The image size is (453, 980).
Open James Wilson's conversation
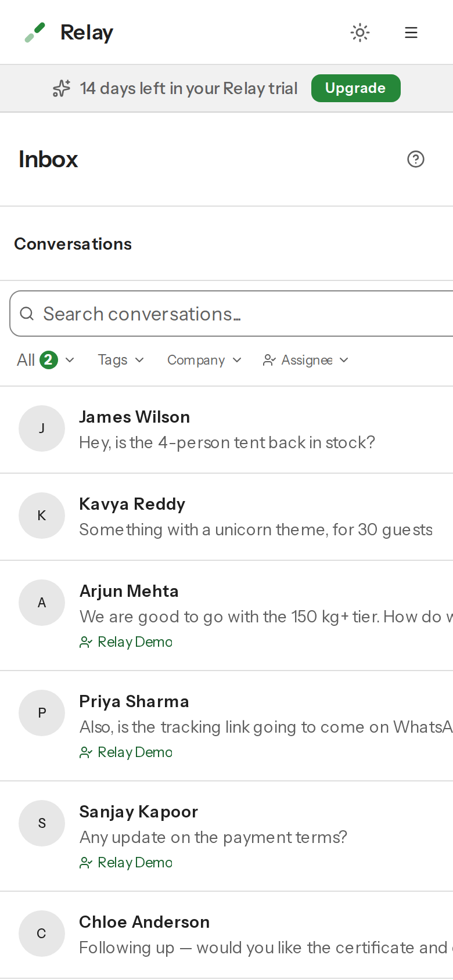[x=227, y=430]
